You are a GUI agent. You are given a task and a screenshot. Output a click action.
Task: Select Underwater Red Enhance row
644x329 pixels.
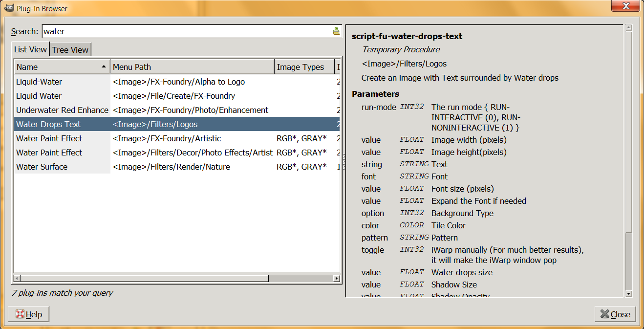(x=177, y=110)
